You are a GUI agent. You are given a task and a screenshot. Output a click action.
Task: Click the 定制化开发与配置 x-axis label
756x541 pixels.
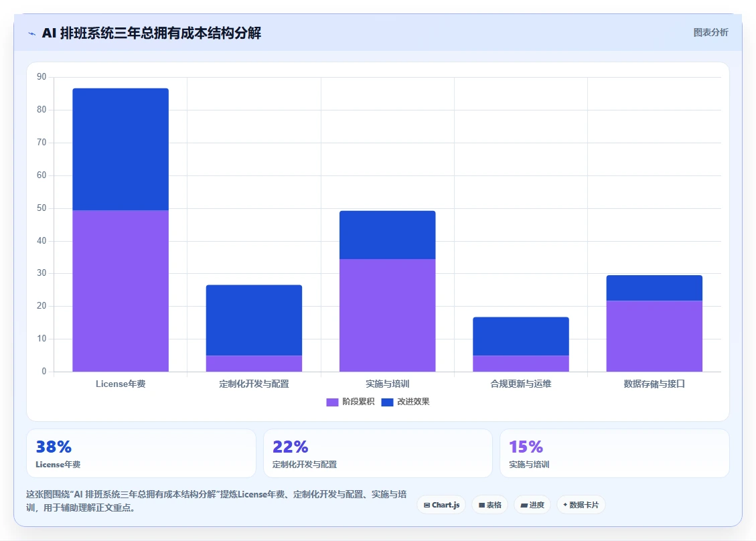(x=254, y=384)
